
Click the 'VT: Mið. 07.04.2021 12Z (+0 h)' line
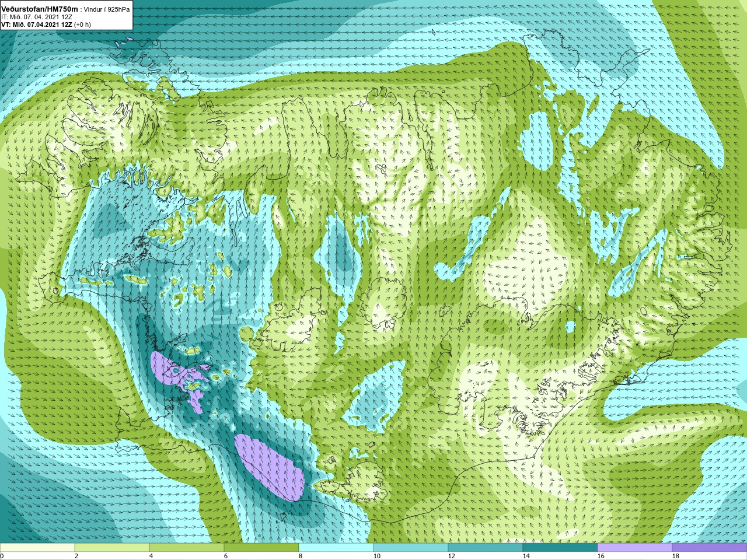point(46,24)
